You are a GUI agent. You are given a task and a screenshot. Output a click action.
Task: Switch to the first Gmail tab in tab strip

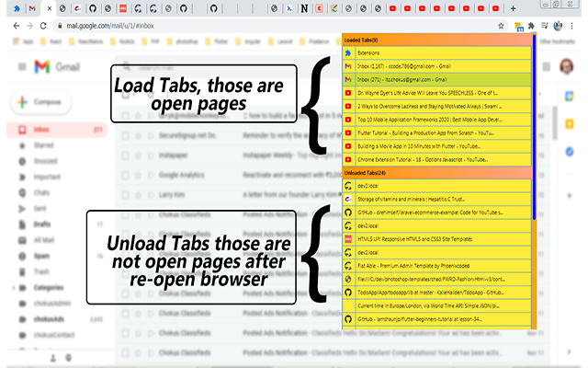32,8
